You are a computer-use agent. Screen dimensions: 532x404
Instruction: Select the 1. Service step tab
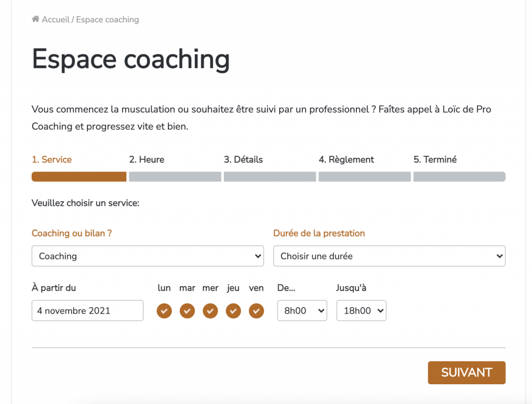[x=51, y=159]
